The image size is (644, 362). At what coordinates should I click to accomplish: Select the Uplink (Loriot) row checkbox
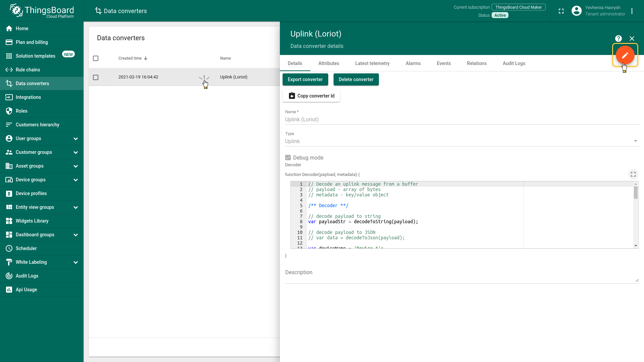(96, 77)
